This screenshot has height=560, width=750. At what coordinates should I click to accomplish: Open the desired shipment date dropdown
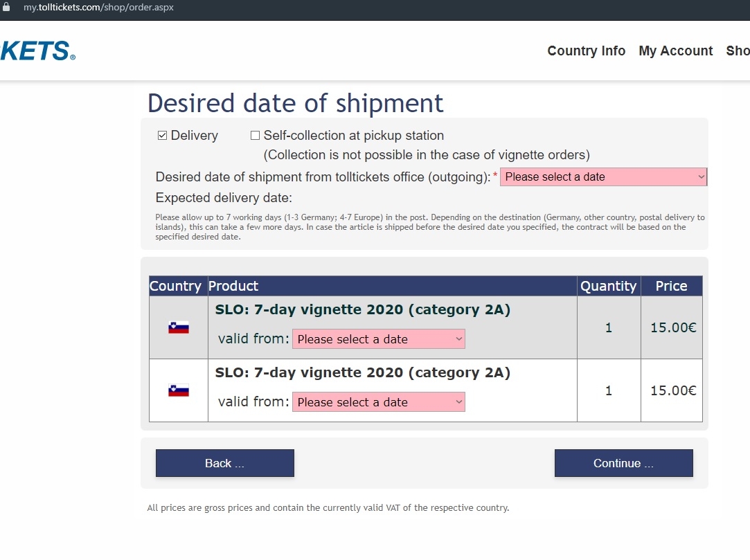603,177
